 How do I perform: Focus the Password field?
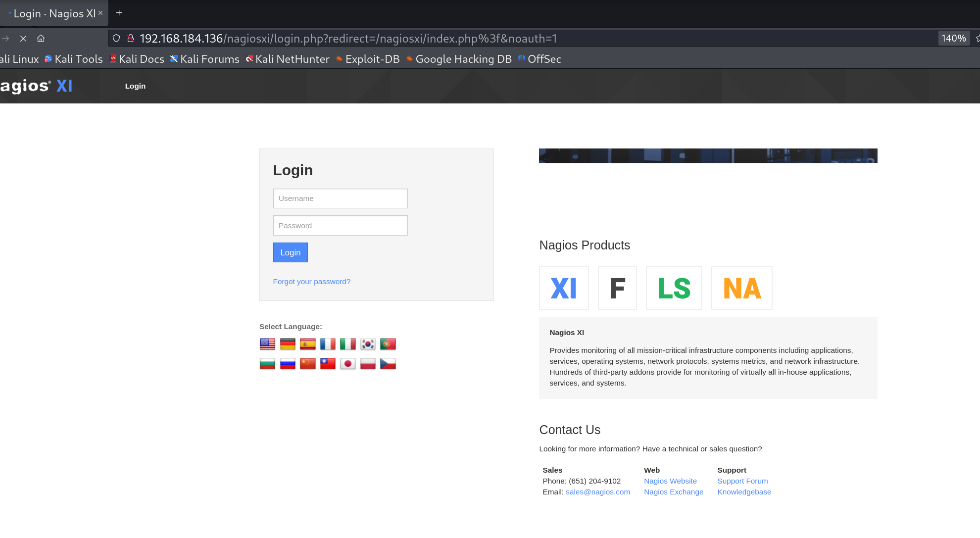point(341,226)
